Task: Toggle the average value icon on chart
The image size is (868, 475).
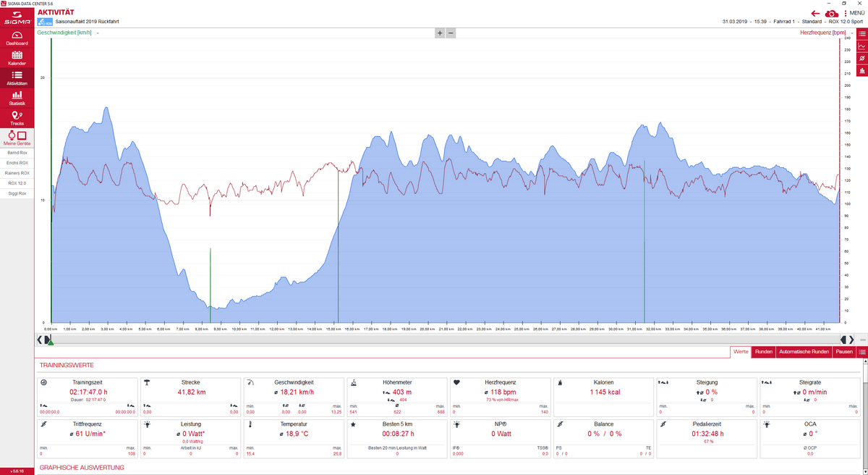Action: pyautogui.click(x=861, y=58)
